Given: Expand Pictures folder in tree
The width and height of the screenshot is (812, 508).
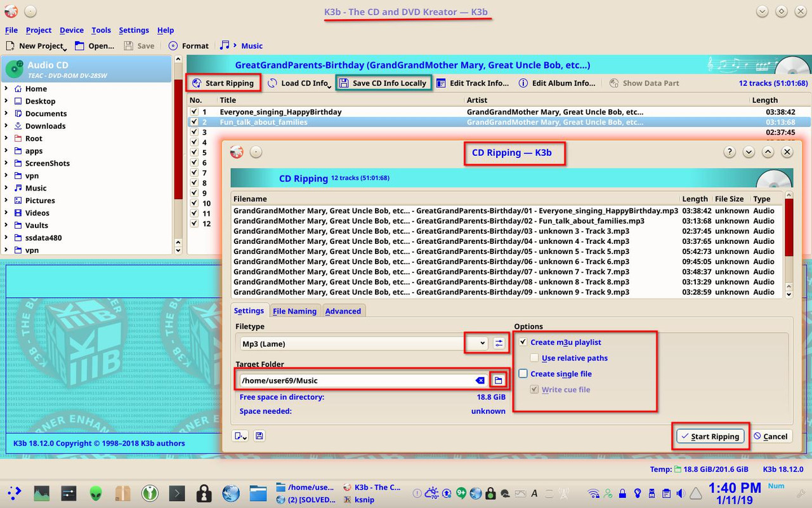Looking at the screenshot, I should pos(6,201).
